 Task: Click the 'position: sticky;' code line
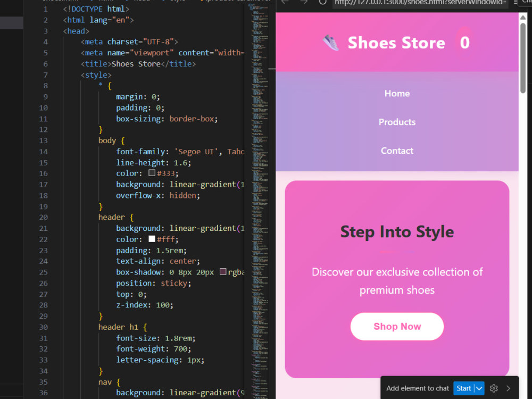(x=153, y=283)
